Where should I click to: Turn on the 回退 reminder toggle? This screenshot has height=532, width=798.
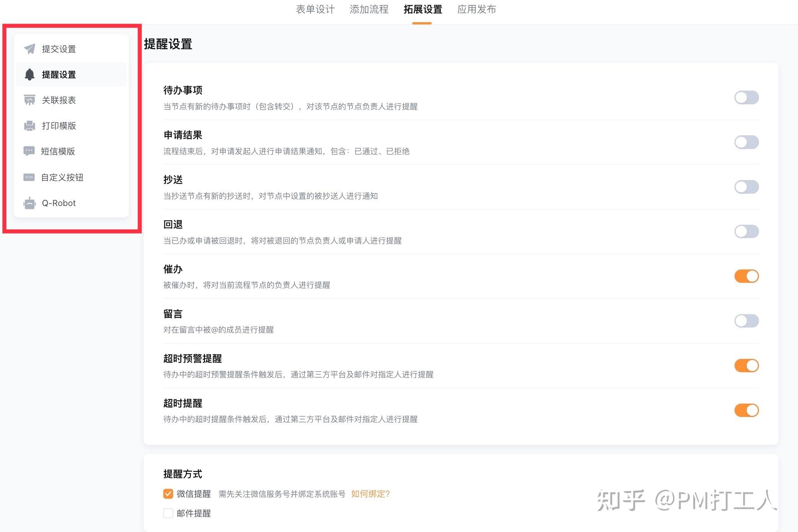pyautogui.click(x=746, y=232)
